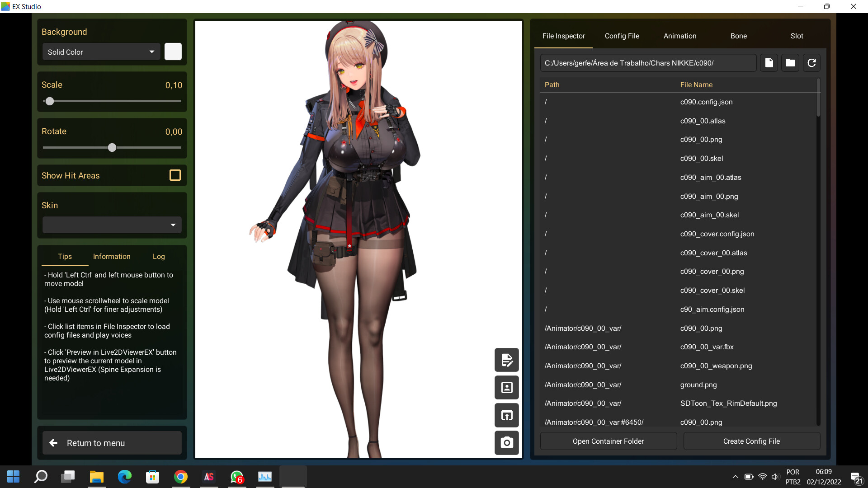Open Task View on the taskbar
Image resolution: width=868 pixels, height=488 pixels.
pyautogui.click(x=68, y=476)
